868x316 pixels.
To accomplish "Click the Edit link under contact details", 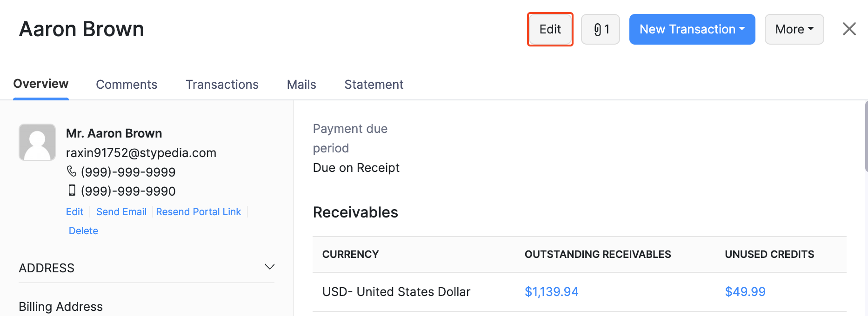I will tap(74, 212).
